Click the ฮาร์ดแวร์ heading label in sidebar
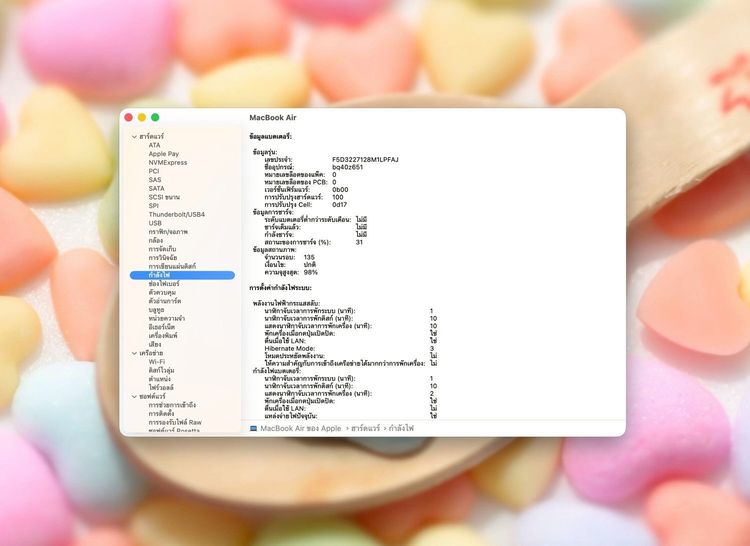Screen dimensions: 750x546 [151, 137]
